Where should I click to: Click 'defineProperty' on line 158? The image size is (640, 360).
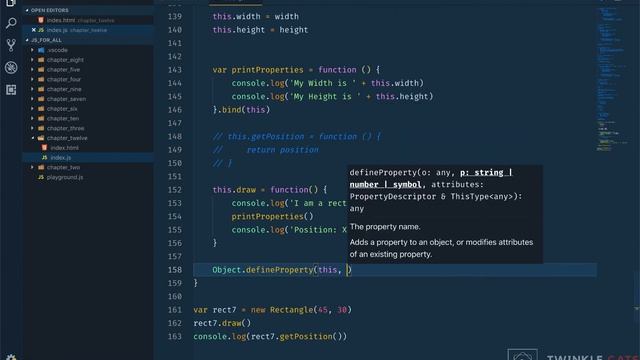tap(280, 270)
